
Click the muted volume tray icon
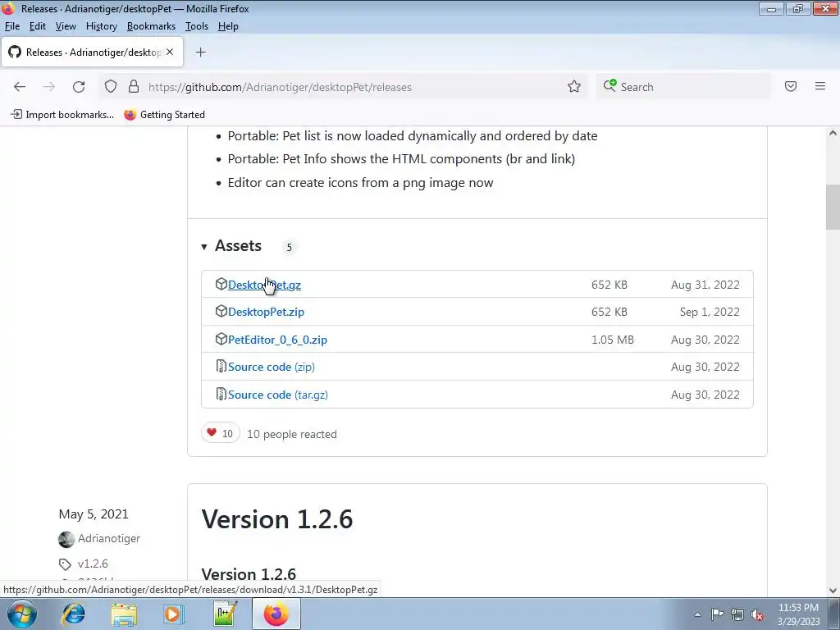click(757, 615)
